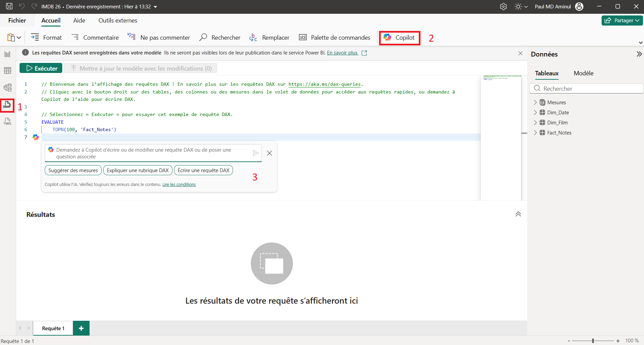Expand the Mesures tree node
Viewport: 644px width, 345px height.
pyautogui.click(x=535, y=102)
